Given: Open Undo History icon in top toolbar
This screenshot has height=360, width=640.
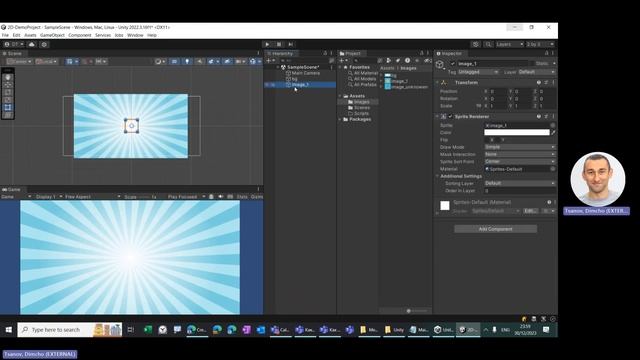Looking at the screenshot, I should point(476,44).
